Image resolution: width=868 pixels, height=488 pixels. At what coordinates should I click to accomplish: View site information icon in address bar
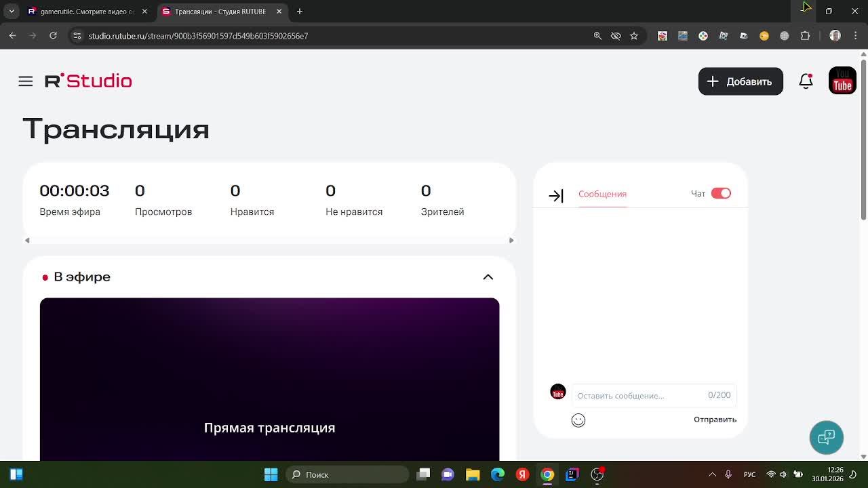pyautogui.click(x=77, y=36)
